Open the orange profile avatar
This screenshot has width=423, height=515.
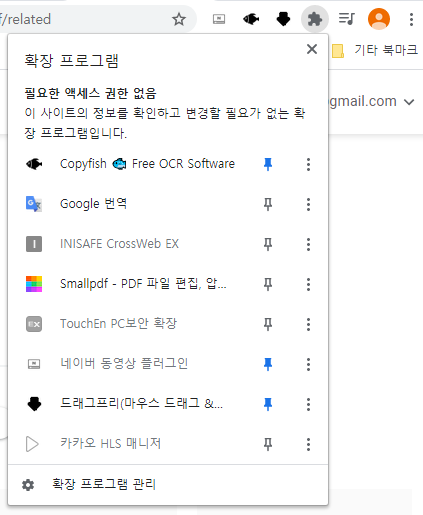click(x=379, y=19)
